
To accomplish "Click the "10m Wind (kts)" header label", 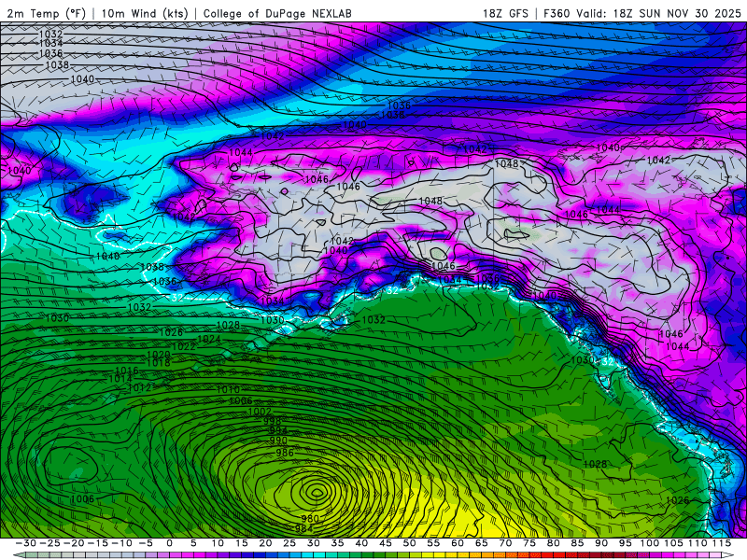I will [x=145, y=13].
